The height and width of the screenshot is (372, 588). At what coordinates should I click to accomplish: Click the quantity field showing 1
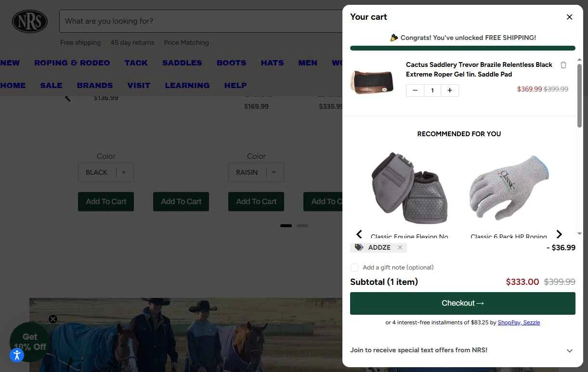(432, 90)
